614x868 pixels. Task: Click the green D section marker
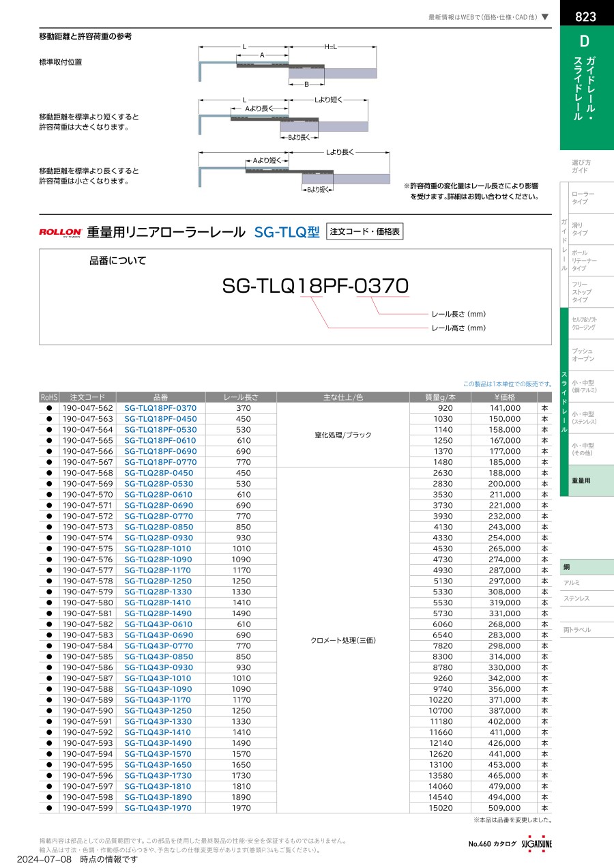585,41
